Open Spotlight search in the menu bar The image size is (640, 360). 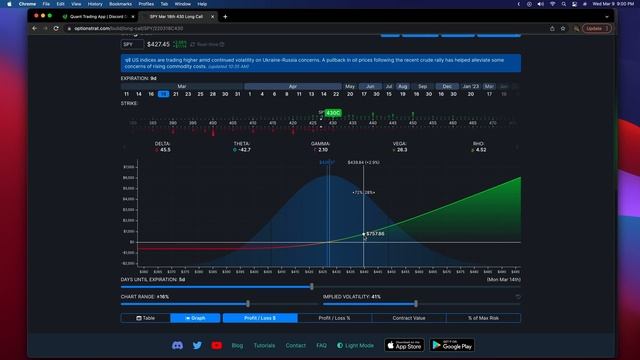pyautogui.click(x=564, y=4)
